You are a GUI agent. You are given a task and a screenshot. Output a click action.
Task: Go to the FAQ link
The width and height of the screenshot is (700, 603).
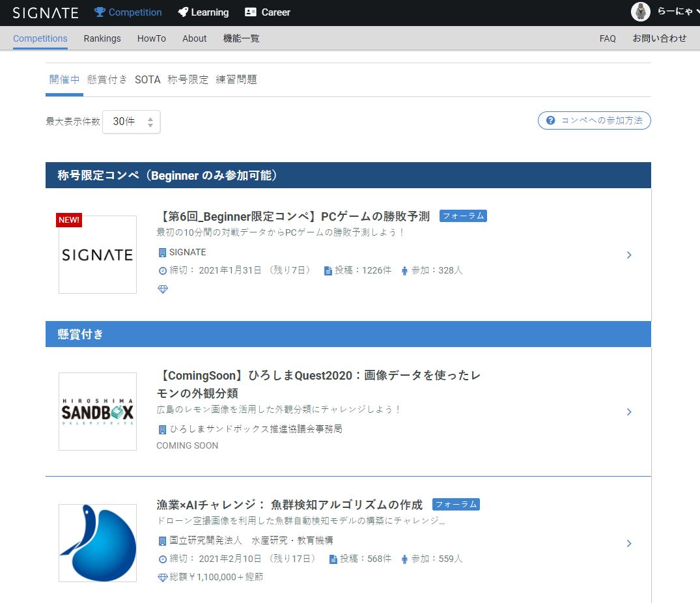pyautogui.click(x=608, y=38)
